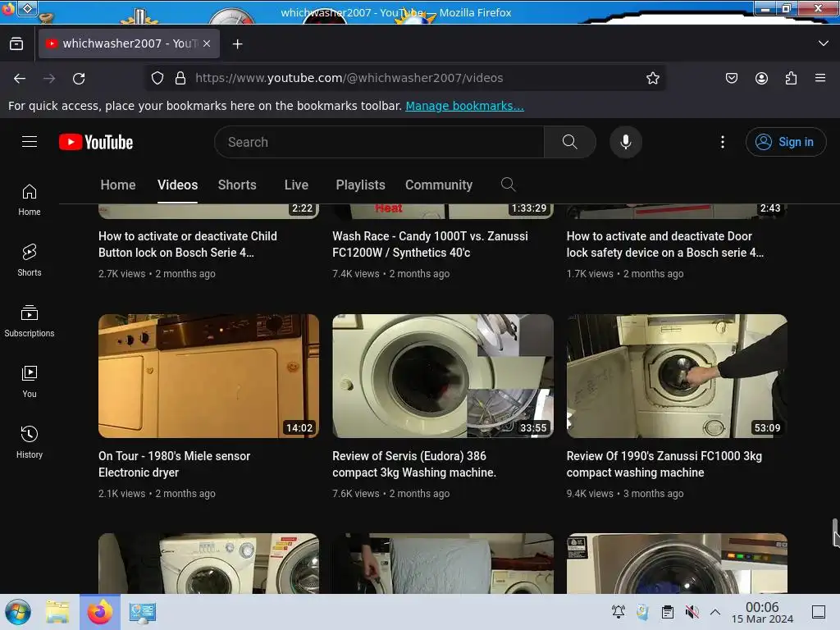
Task: Open Shorts in the sidebar
Action: coord(30,260)
